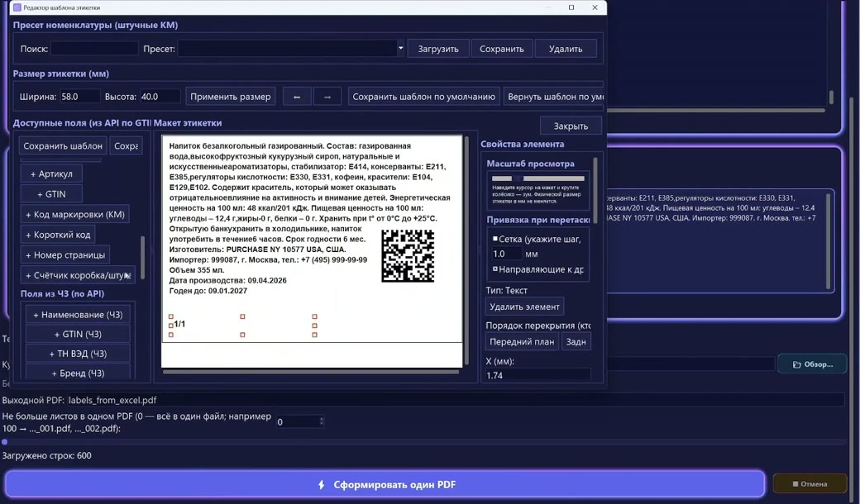
Task: Add the GTIN field from available fields
Action: 51,194
